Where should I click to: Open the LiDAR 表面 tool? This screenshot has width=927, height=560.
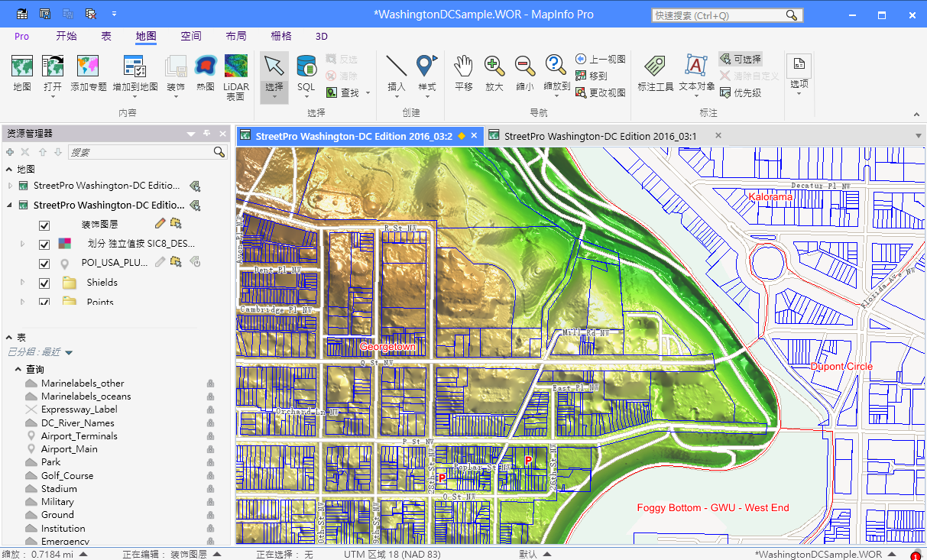[x=235, y=76]
